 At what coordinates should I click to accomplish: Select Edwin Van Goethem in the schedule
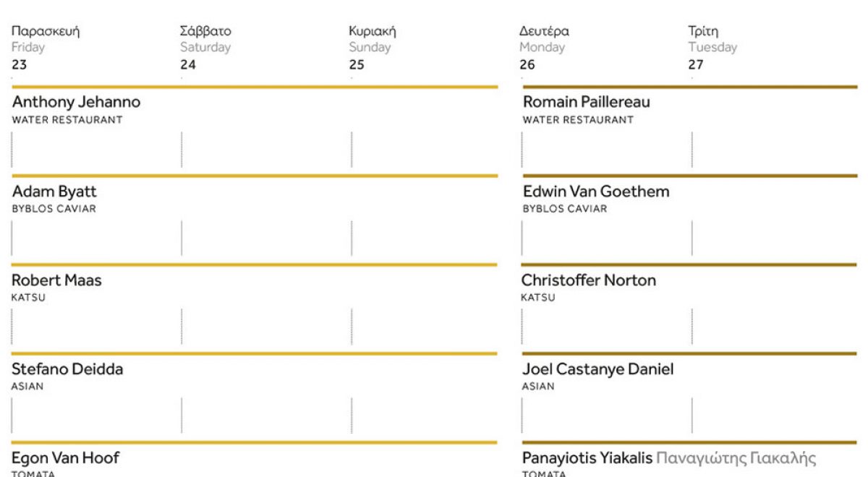[595, 192]
